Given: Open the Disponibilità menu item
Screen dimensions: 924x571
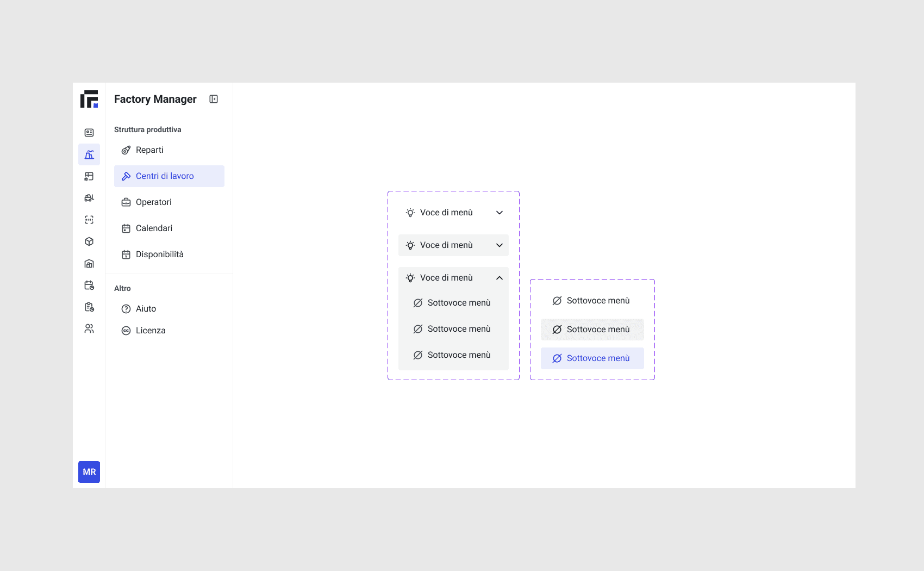Looking at the screenshot, I should tap(169, 255).
